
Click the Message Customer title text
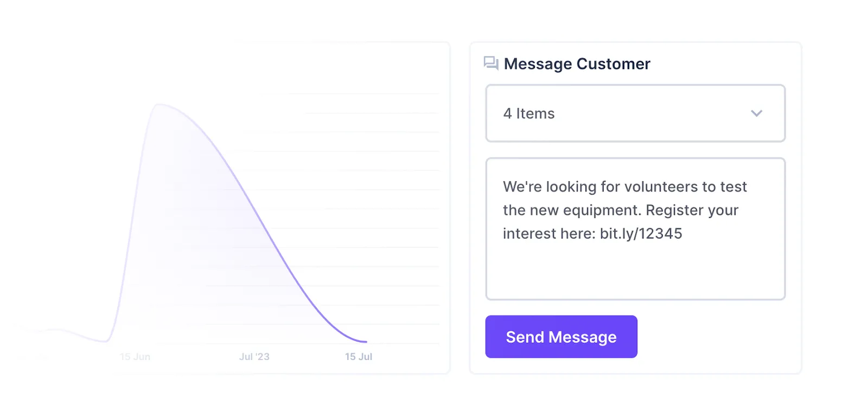click(x=577, y=63)
